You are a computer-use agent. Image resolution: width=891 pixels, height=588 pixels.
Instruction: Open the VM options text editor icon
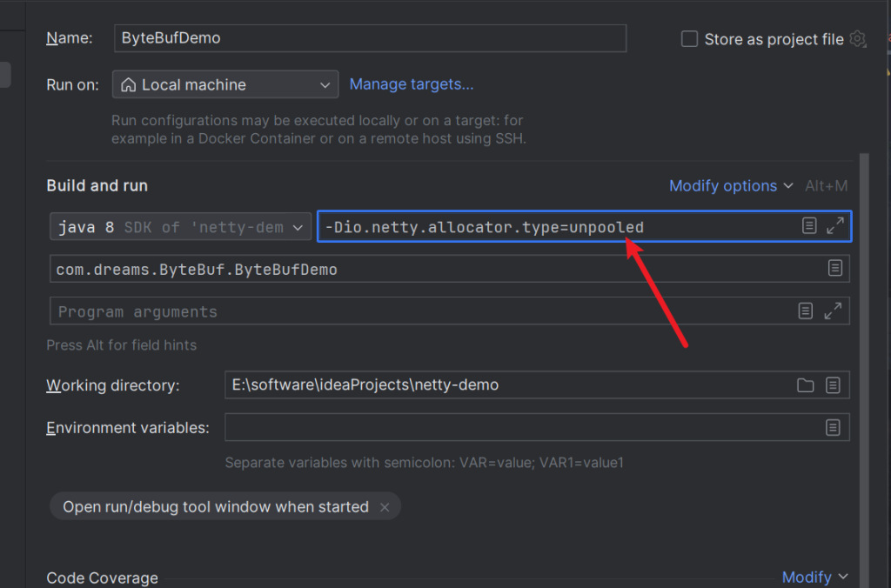(x=809, y=226)
